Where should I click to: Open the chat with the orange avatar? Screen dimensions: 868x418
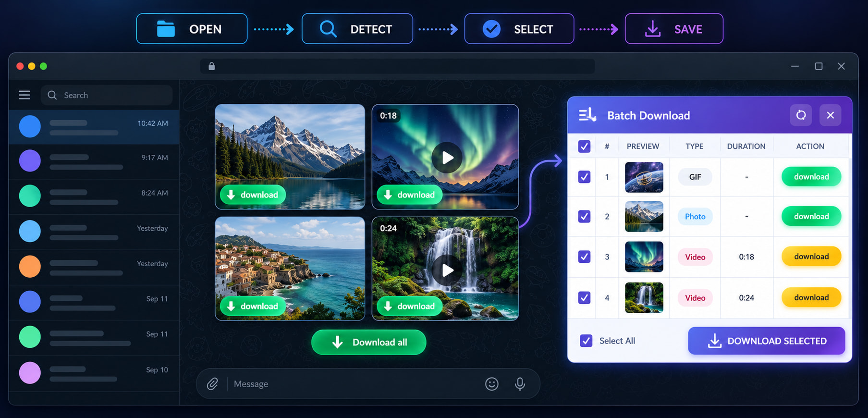(x=30, y=267)
